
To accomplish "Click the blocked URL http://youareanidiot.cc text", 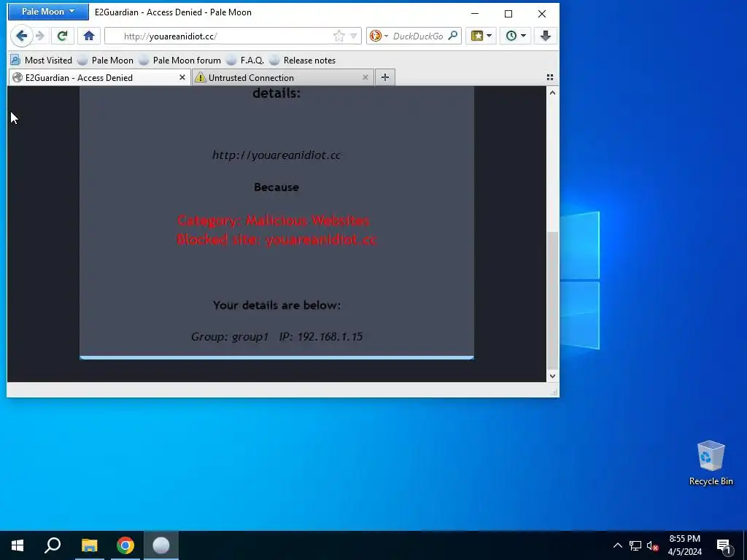I will [x=276, y=155].
